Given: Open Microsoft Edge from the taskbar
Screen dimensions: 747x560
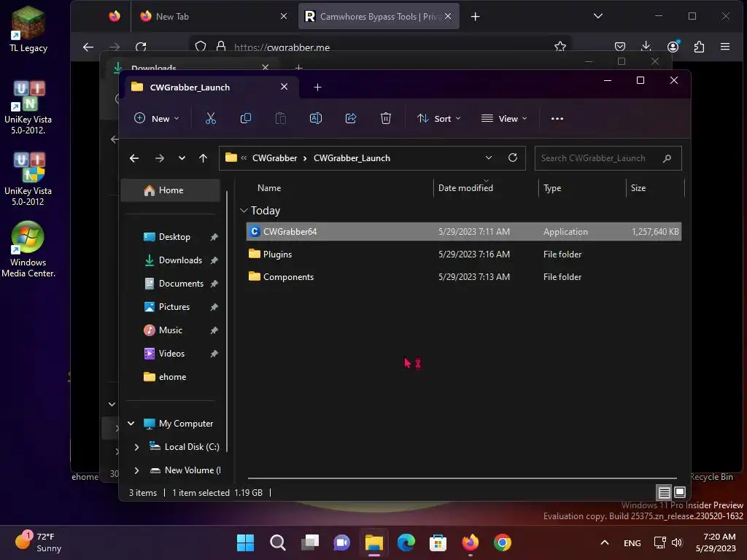Looking at the screenshot, I should pyautogui.click(x=406, y=542).
